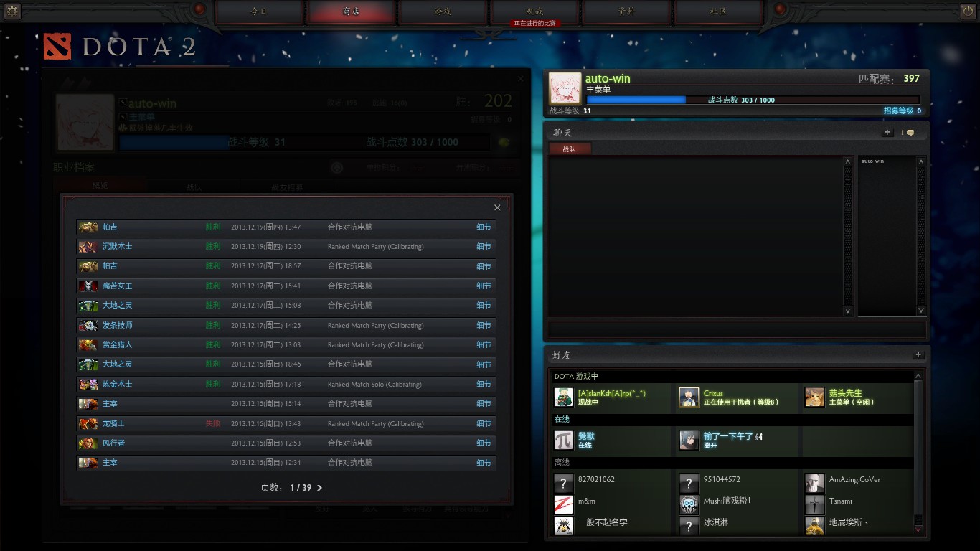Add a friend with the friends panel plus
The width and height of the screenshot is (980, 551).
[918, 355]
